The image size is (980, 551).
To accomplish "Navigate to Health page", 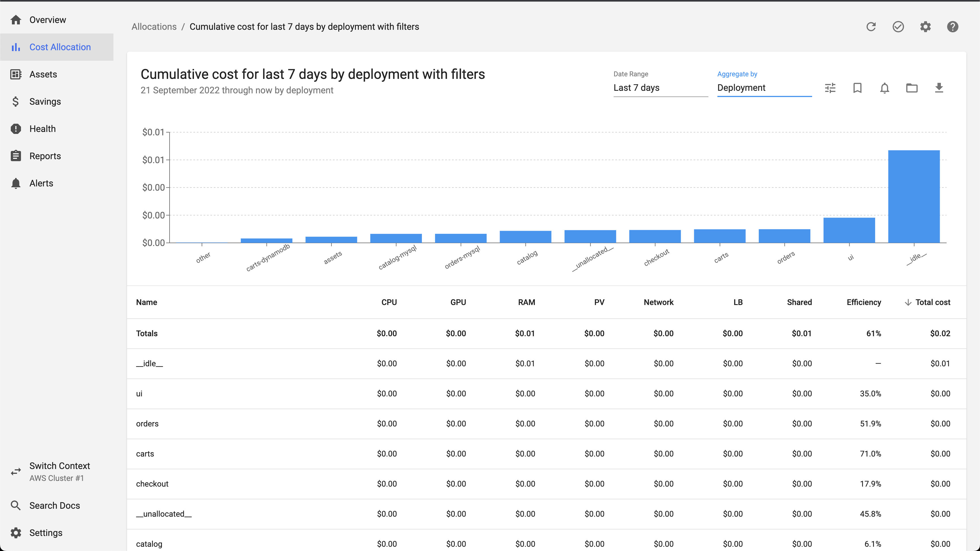I will (42, 129).
